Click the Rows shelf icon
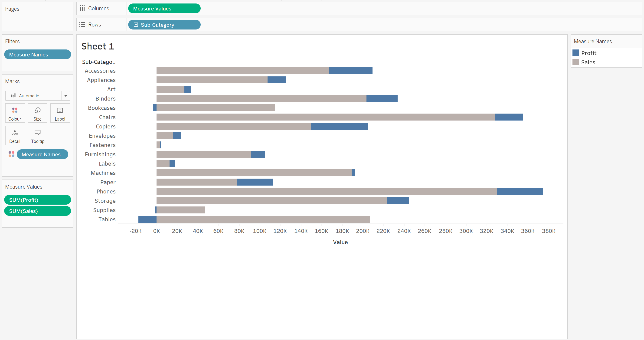The width and height of the screenshot is (644, 340). (x=82, y=24)
